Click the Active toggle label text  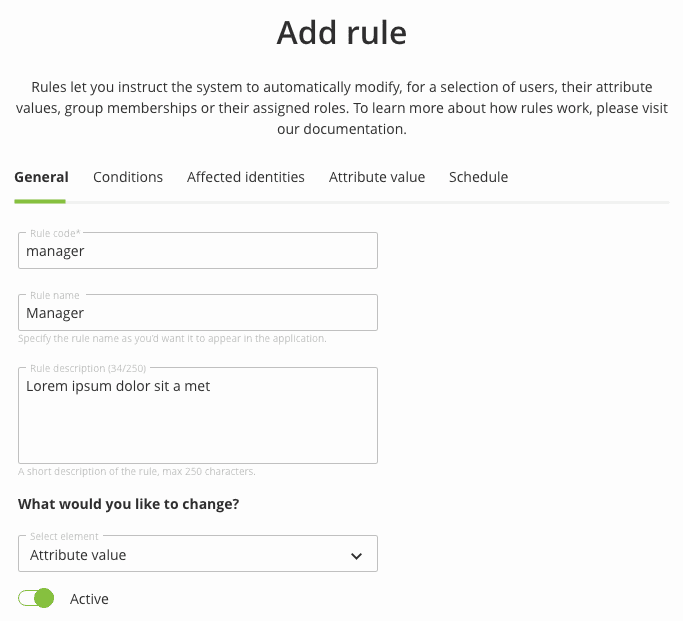pyautogui.click(x=89, y=599)
